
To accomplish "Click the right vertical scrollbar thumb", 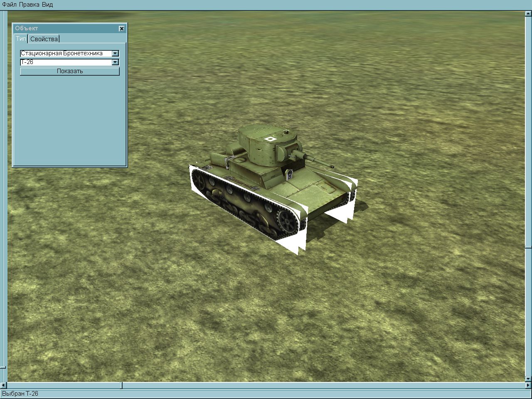I will tap(528, 248).
